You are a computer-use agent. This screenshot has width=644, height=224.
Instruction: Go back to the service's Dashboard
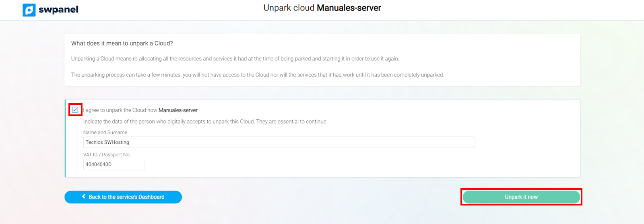pyautogui.click(x=123, y=197)
